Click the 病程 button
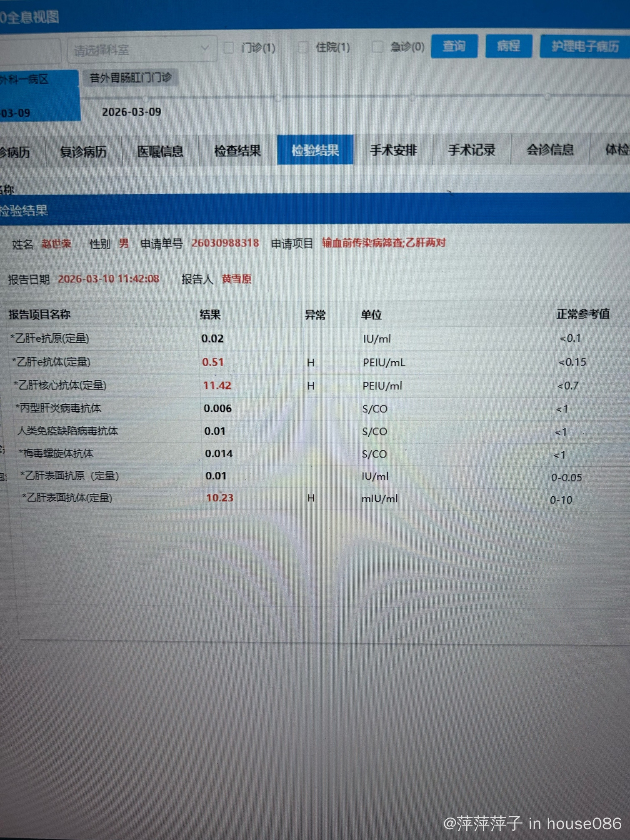 point(508,46)
